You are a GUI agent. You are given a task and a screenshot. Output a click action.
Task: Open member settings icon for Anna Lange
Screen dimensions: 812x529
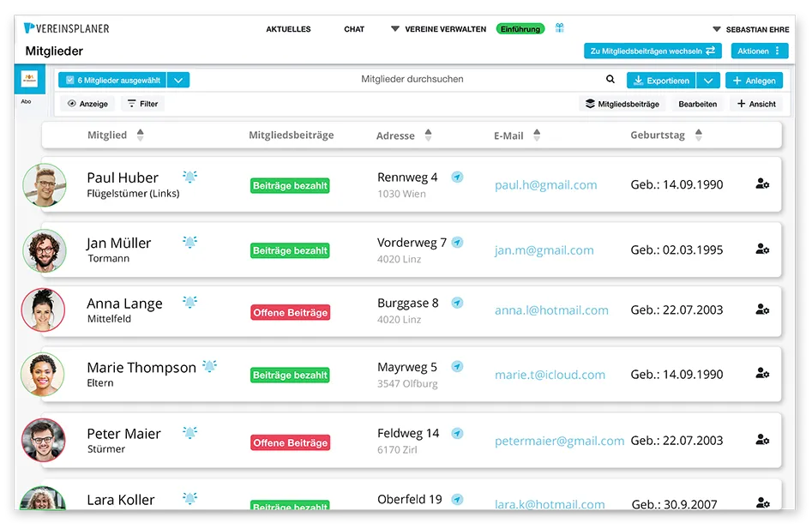click(762, 310)
